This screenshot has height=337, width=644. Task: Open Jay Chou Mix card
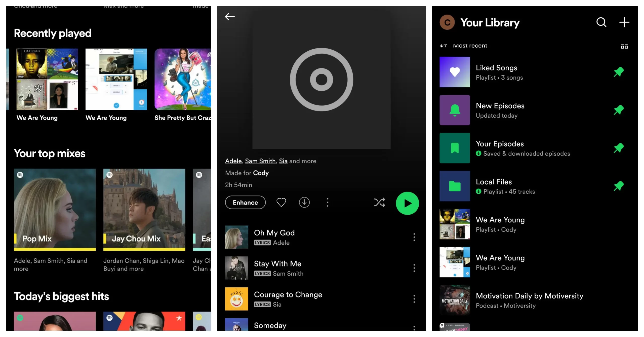pos(144,210)
